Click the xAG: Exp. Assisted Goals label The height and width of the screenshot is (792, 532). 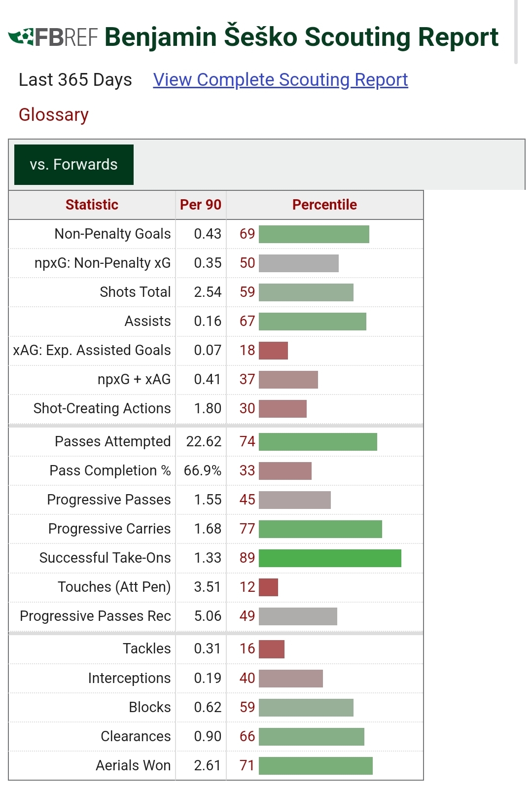[92, 350]
